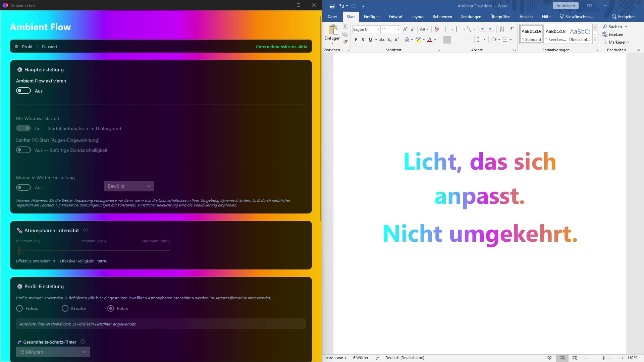The height and width of the screenshot is (362, 644).
Task: Open the proofing check icon in status bar
Action: [x=377, y=358]
